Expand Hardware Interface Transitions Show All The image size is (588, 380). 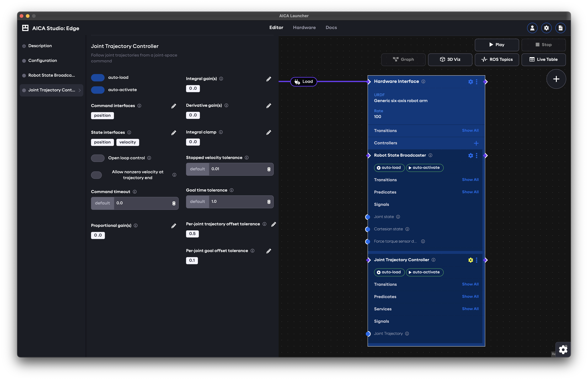pos(470,131)
